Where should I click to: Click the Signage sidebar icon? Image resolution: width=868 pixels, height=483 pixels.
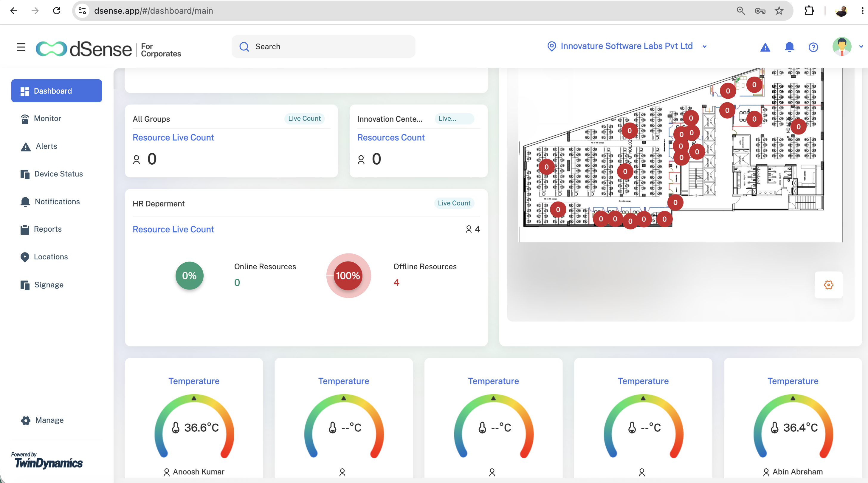25,285
